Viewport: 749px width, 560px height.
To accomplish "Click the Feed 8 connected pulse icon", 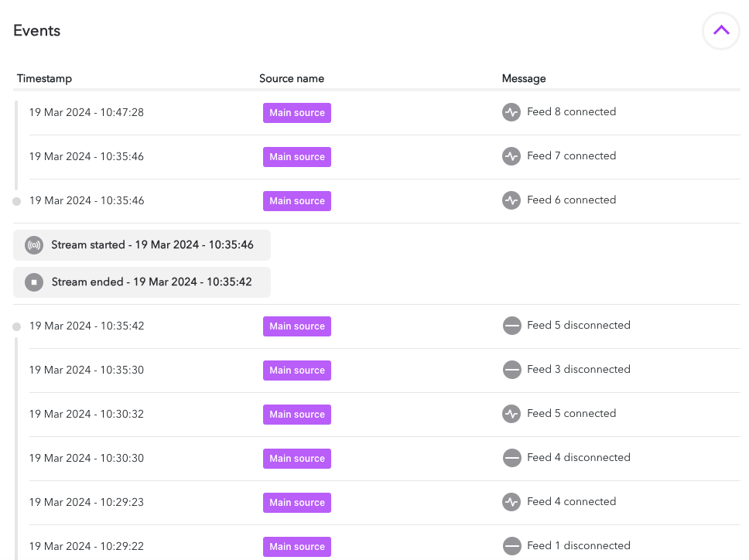I will pos(511,112).
